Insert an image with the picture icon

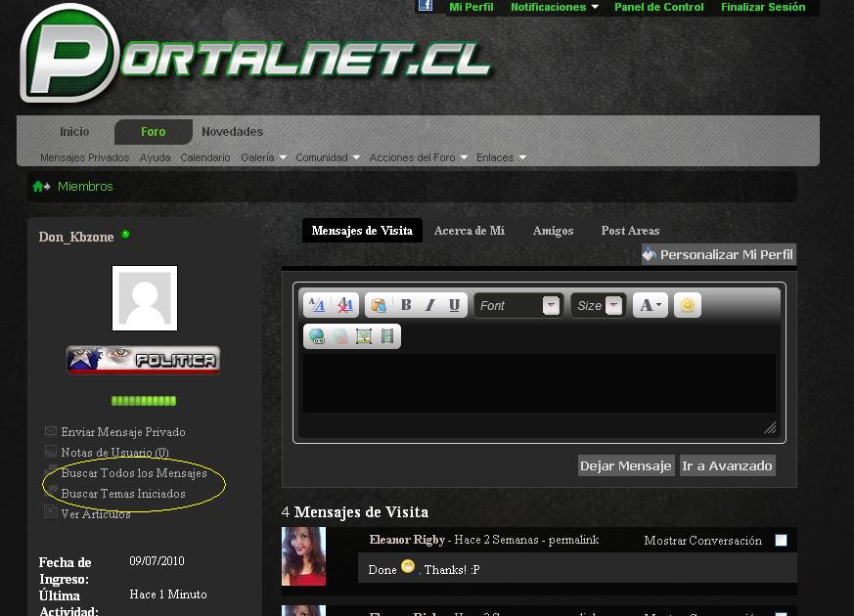(364, 336)
